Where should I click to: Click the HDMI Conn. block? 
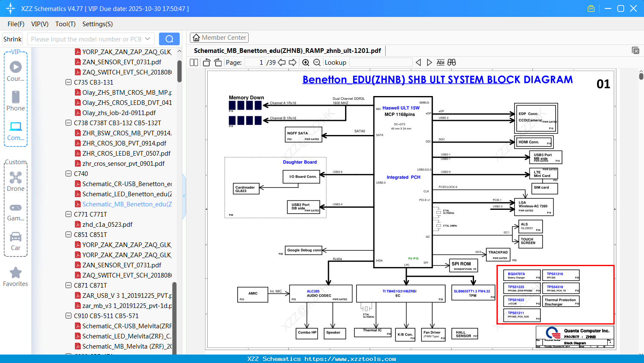[534, 142]
